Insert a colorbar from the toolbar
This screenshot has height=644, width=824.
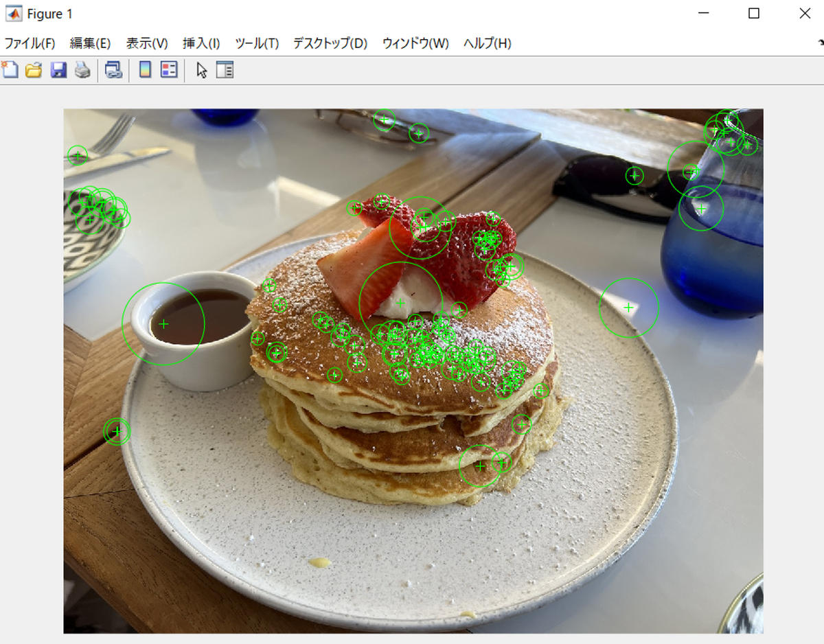click(x=145, y=69)
